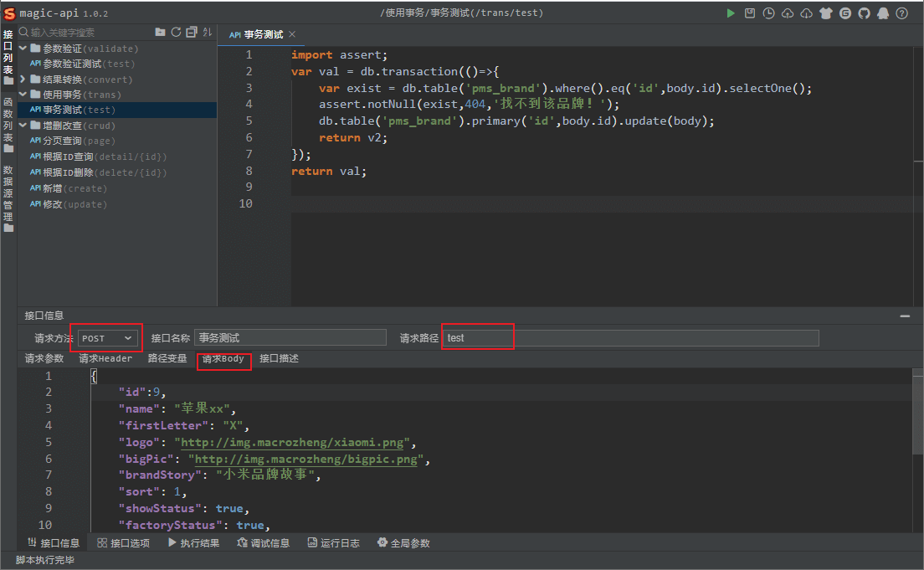Click the 使用事务 folder icon
This screenshot has width=924, height=570.
click(x=35, y=95)
